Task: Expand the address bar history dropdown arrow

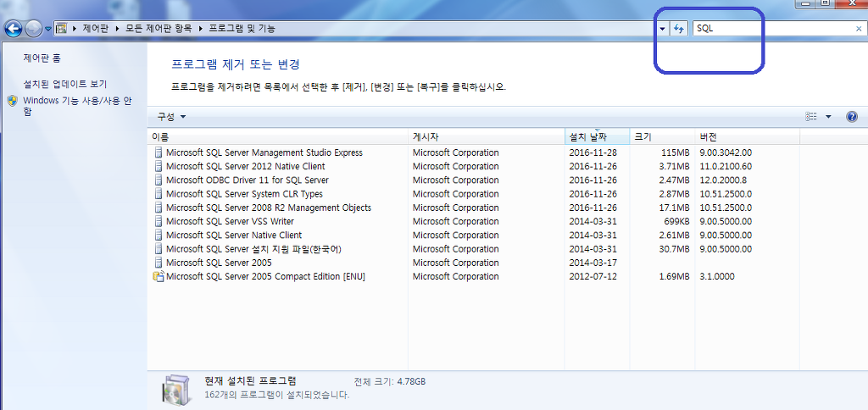Action: (662, 28)
